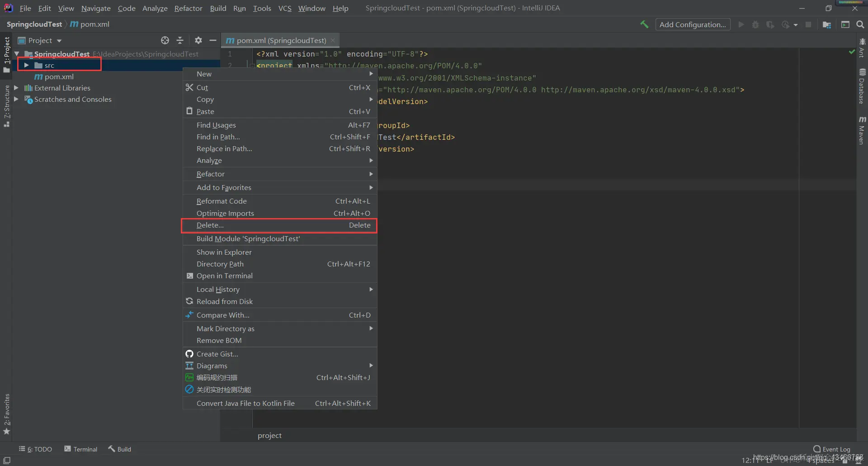Click the Add Configuration... button
The height and width of the screenshot is (466, 868).
(x=693, y=24)
